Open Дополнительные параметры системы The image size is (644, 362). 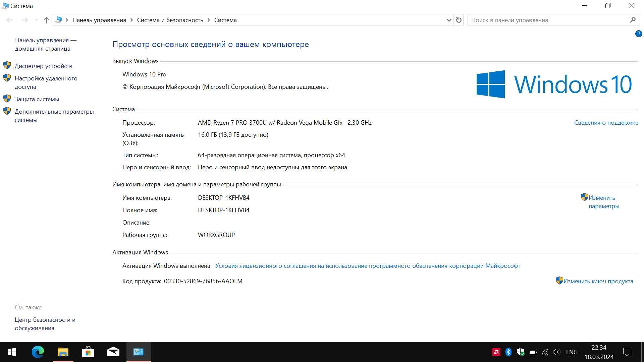54,116
